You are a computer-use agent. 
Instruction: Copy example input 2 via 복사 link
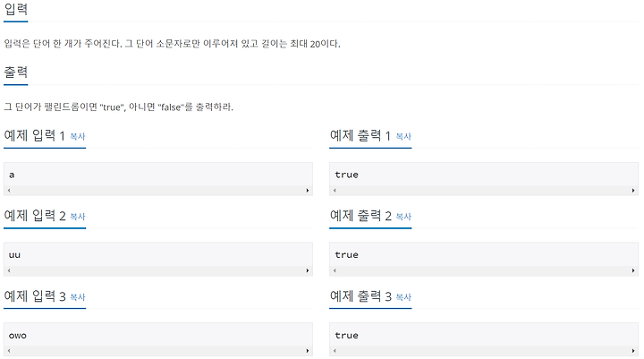(78, 217)
